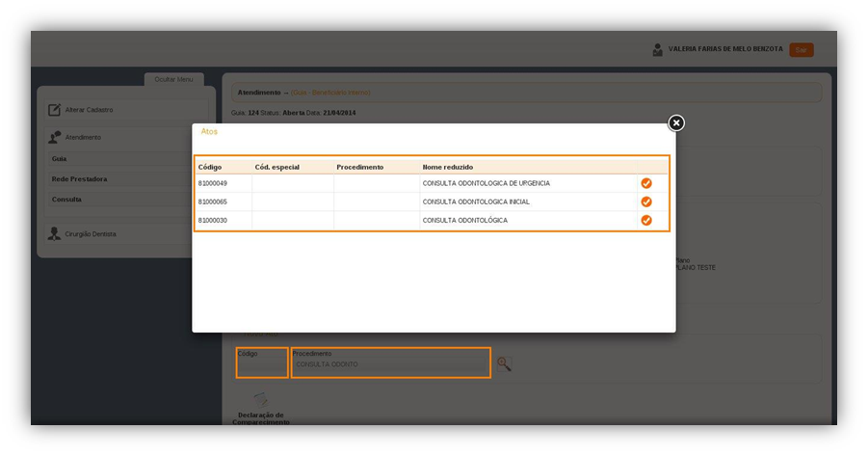This screenshot has width=868, height=456.
Task: Click the row code 81000049
Action: 213,183
